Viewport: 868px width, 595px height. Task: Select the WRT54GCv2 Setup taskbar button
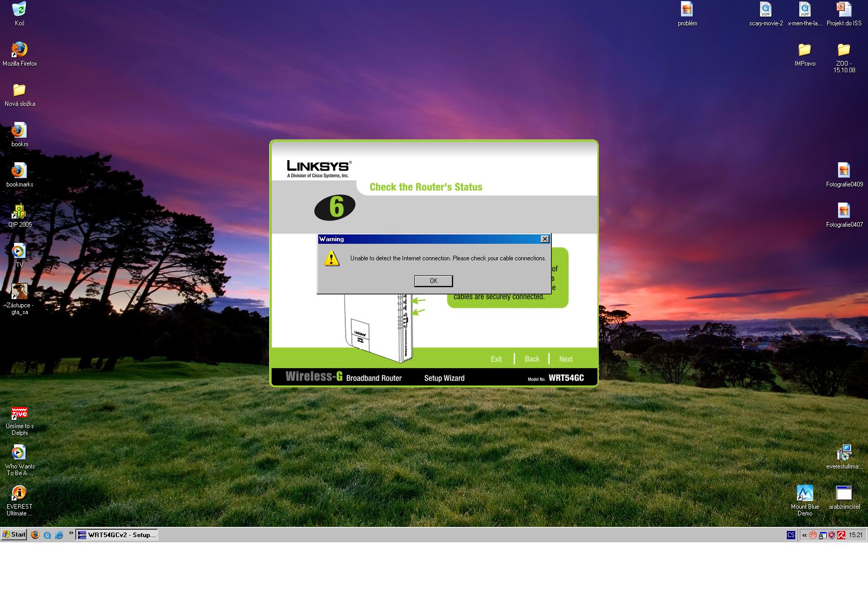(117, 535)
